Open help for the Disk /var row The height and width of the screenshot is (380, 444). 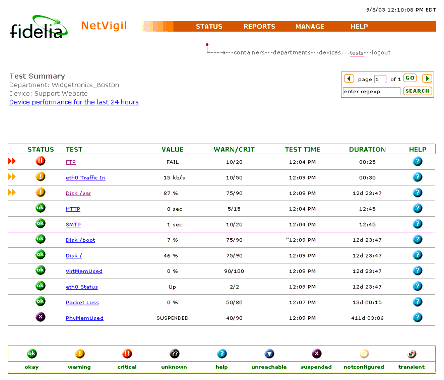tap(417, 193)
